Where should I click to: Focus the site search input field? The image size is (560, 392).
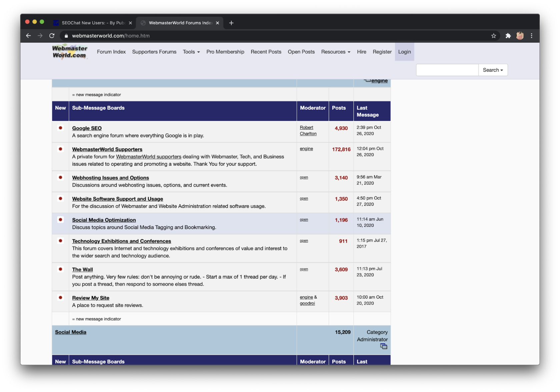(447, 70)
